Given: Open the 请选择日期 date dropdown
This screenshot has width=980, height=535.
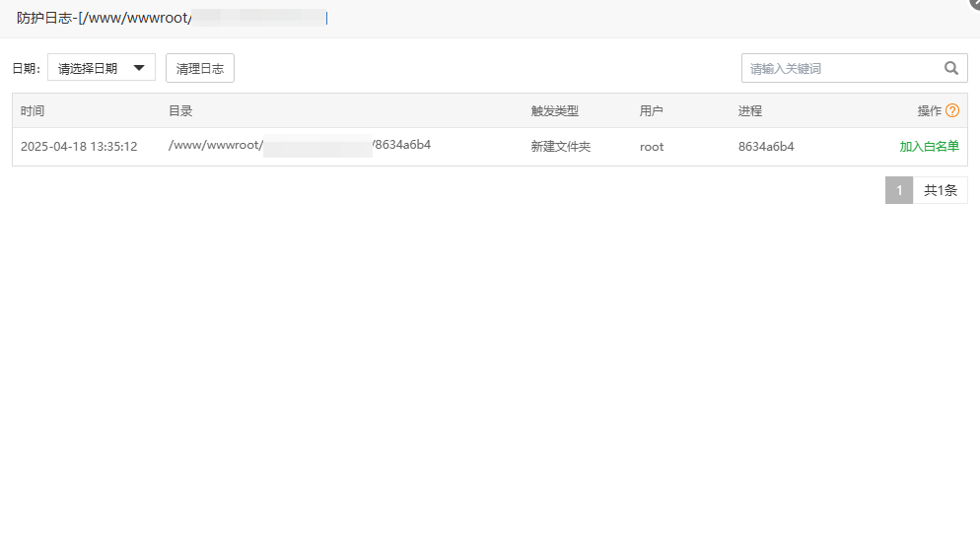Looking at the screenshot, I should click(101, 68).
